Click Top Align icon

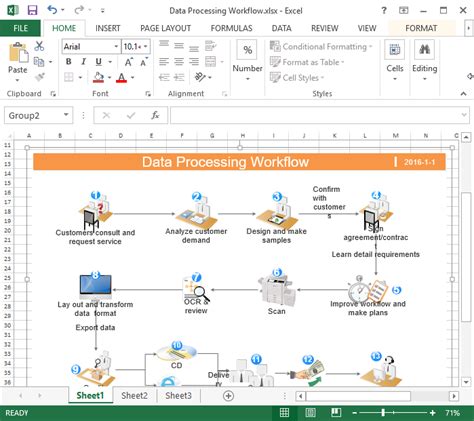[164, 44]
